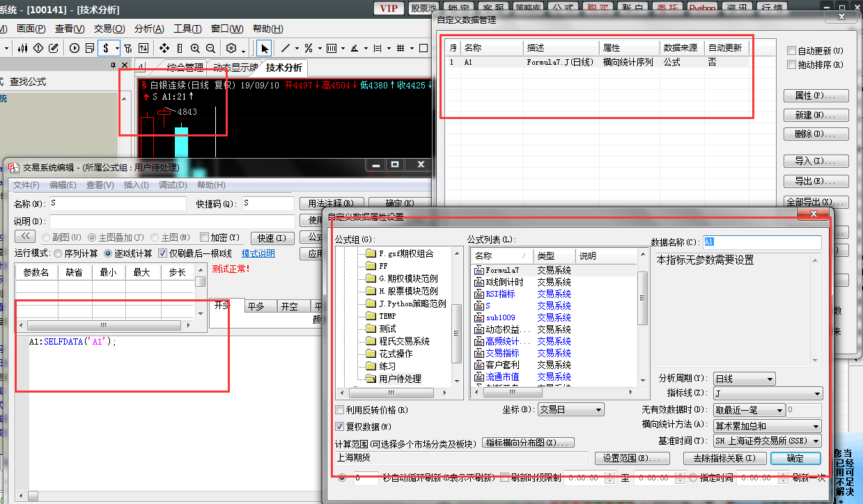This screenshot has width=863, height=504.
Task: Open 工具 menu in main menu bar
Action: [188, 29]
